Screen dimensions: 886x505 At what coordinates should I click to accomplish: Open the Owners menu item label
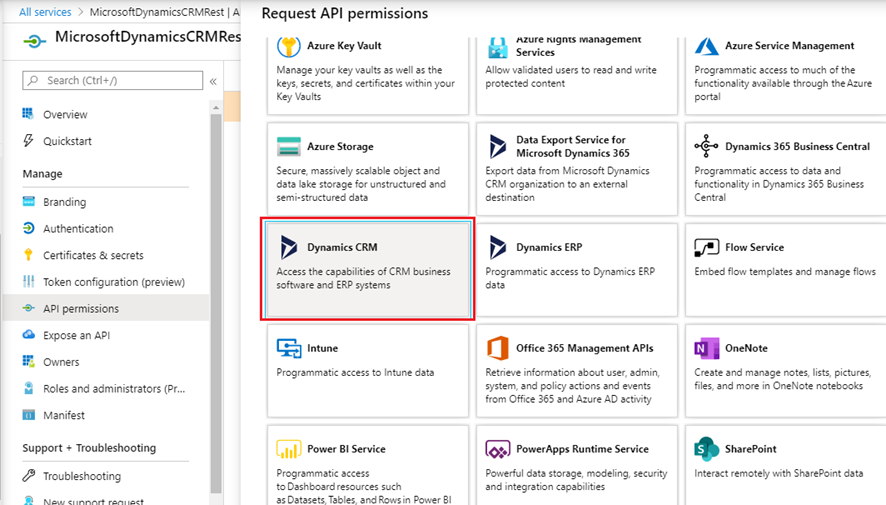pos(61,362)
